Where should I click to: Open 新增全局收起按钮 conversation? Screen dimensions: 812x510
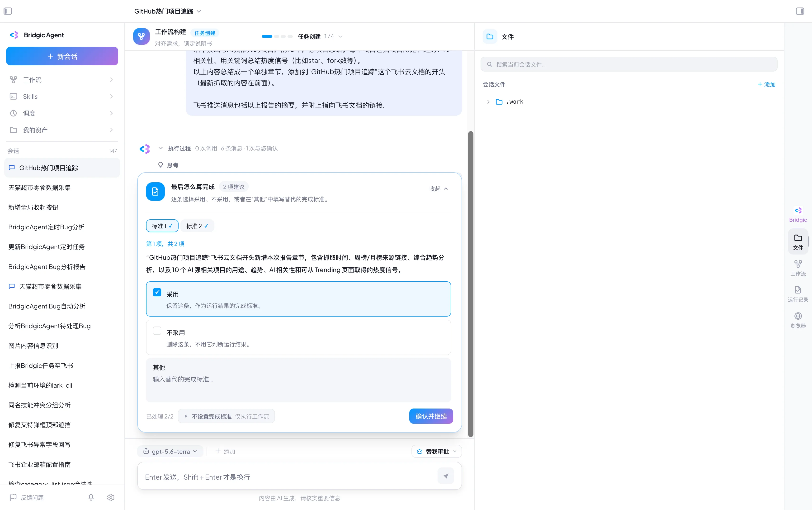click(62, 207)
